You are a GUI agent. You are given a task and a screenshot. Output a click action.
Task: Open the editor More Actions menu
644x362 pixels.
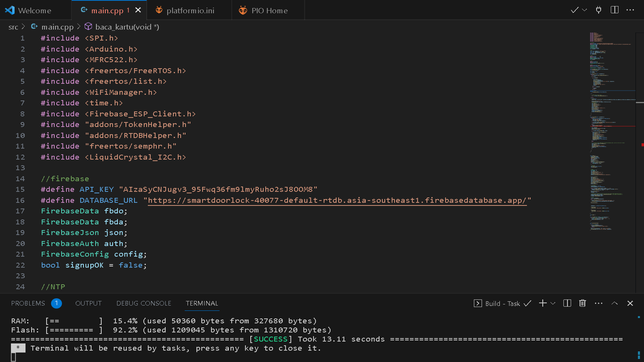click(x=630, y=10)
